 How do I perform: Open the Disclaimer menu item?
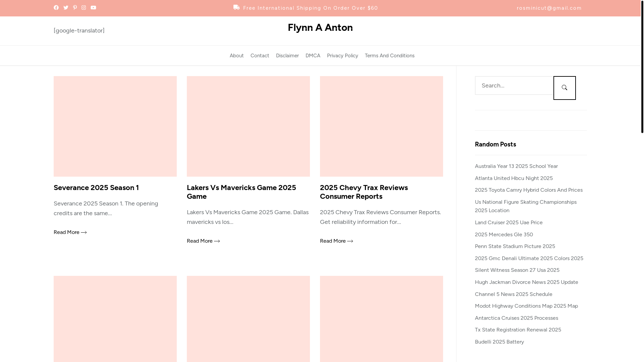(287, 56)
